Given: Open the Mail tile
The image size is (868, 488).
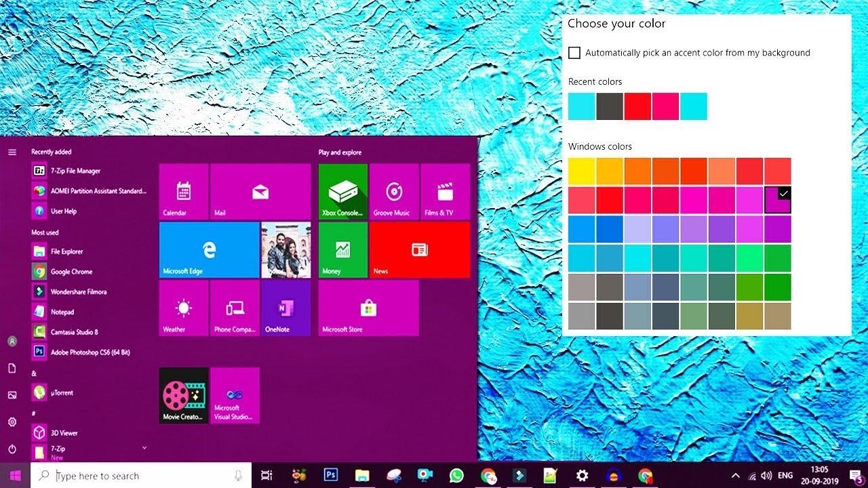Looking at the screenshot, I should coord(260,191).
